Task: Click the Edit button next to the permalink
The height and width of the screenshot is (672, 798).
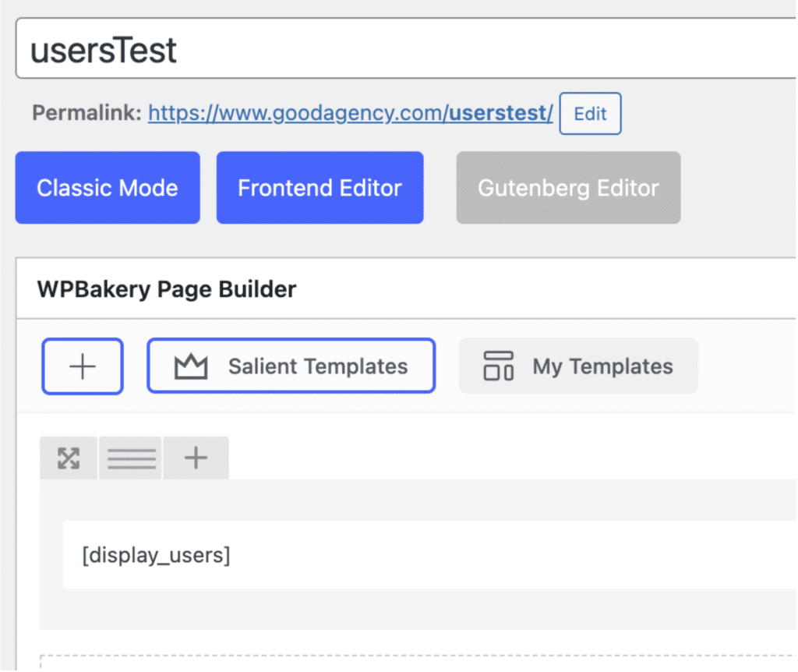Action: point(590,113)
